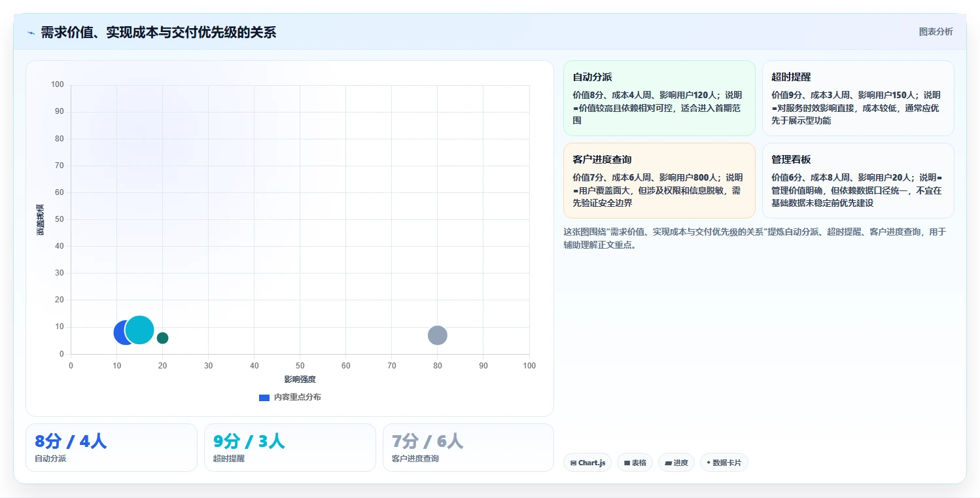Toggle the 内容重点分布 legend label
The height and width of the screenshot is (498, 980).
coord(297,397)
